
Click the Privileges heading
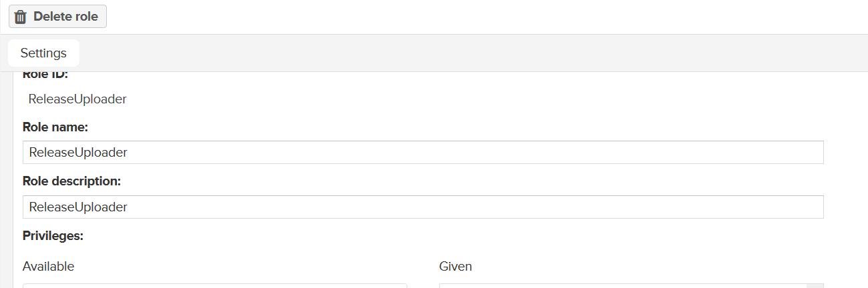53,236
